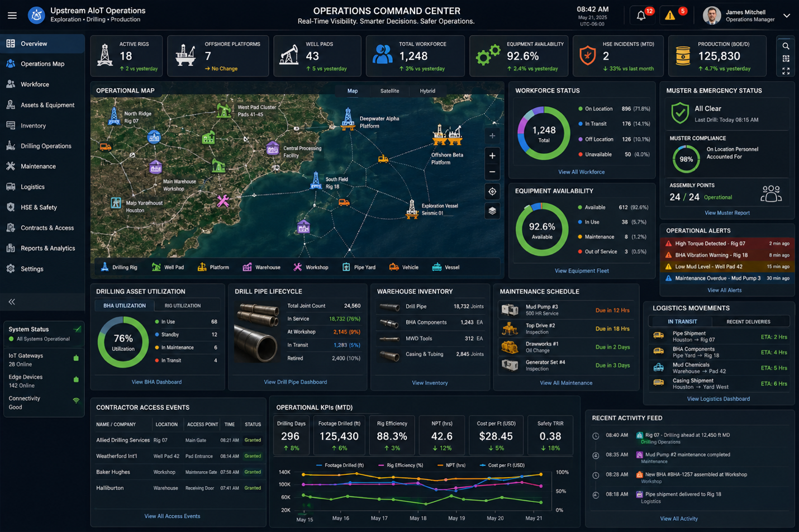Select Rig Utilization tab
799x532 pixels.
(x=183, y=306)
